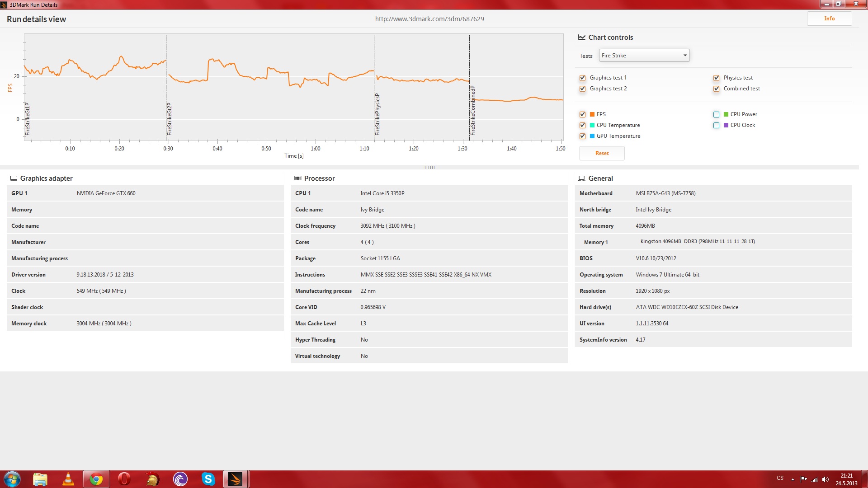Open Skype from the taskbar
The image size is (868, 488).
(x=208, y=479)
